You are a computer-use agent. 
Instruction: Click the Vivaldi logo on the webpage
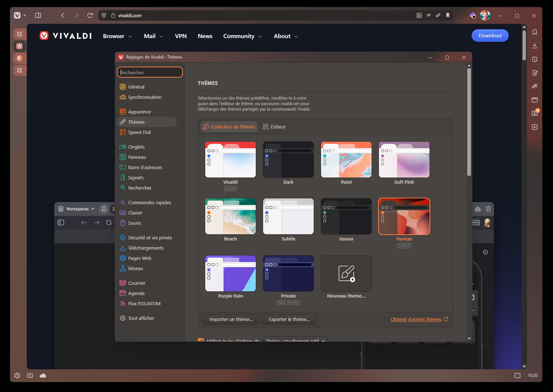pyautogui.click(x=66, y=36)
